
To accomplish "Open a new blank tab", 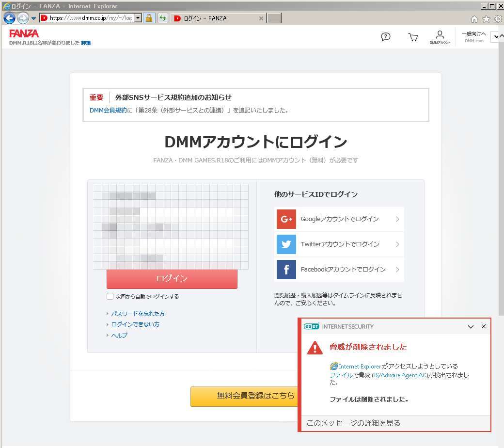I will tap(274, 18).
